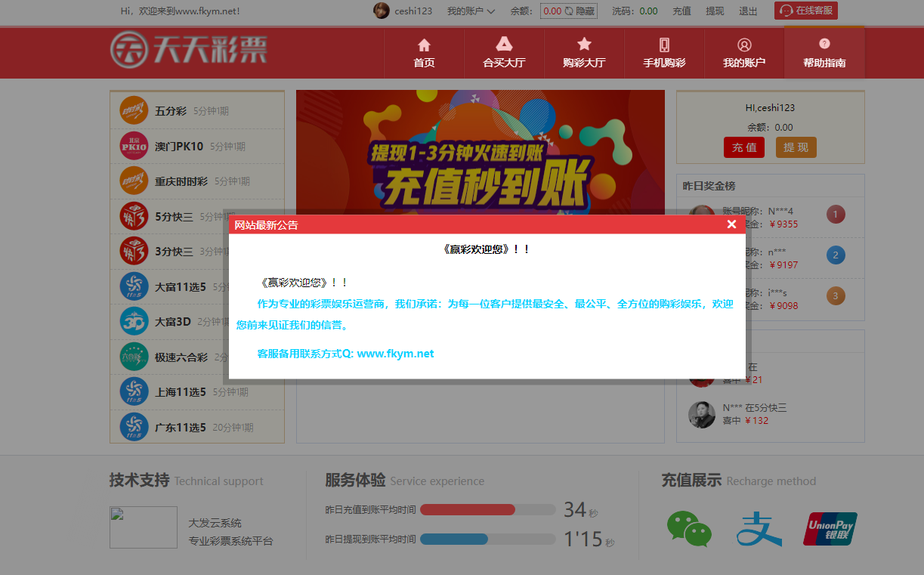924x575 pixels.
Task: Switch to the 首页 navigation tab
Action: pos(424,52)
